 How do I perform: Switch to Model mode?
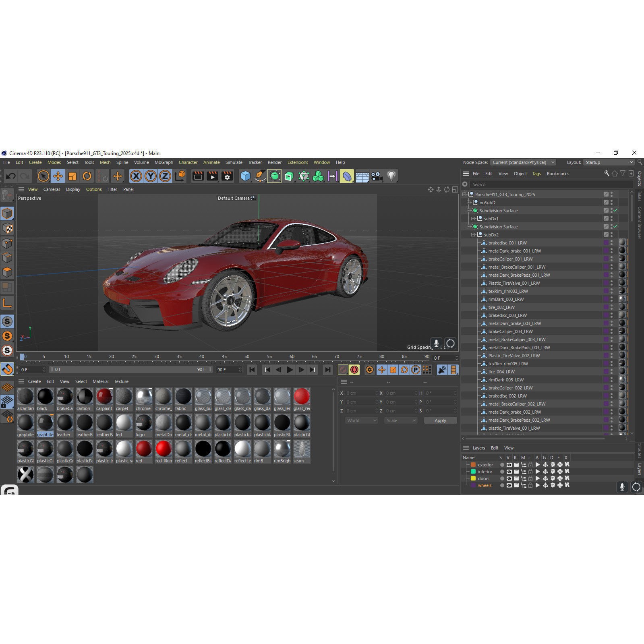click(x=7, y=213)
